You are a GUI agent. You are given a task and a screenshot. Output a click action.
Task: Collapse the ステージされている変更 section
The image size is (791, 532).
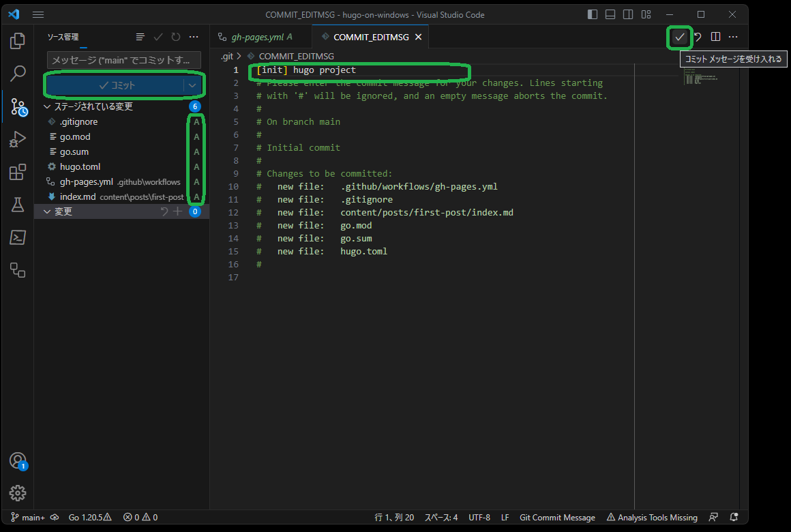47,106
